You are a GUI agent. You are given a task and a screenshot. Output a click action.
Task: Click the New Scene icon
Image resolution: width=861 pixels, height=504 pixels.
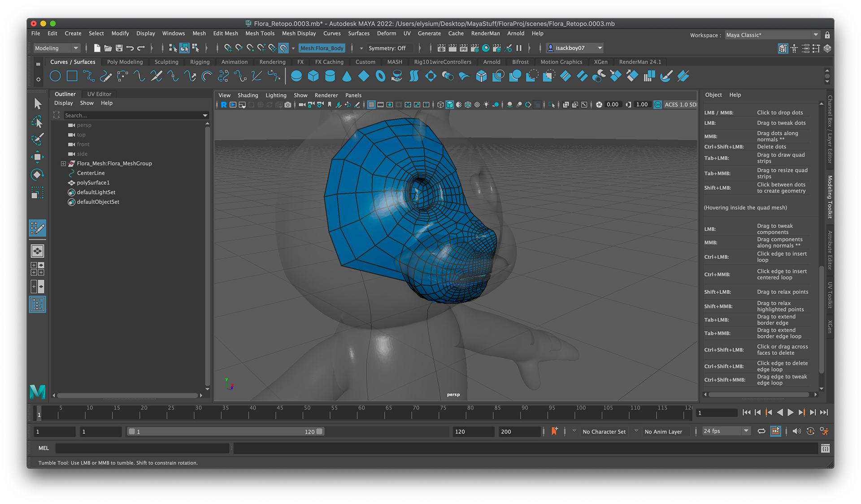tap(97, 48)
